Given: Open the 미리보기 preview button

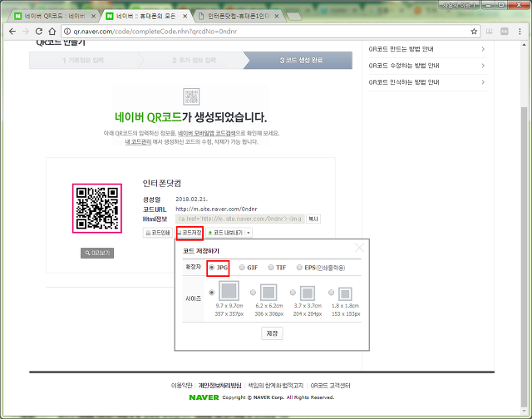Looking at the screenshot, I should click(97, 253).
